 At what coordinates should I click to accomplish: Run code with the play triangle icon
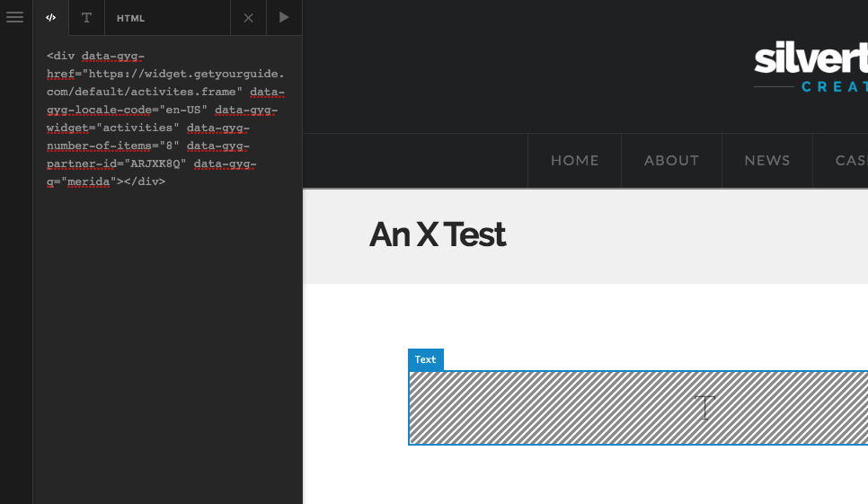click(284, 18)
